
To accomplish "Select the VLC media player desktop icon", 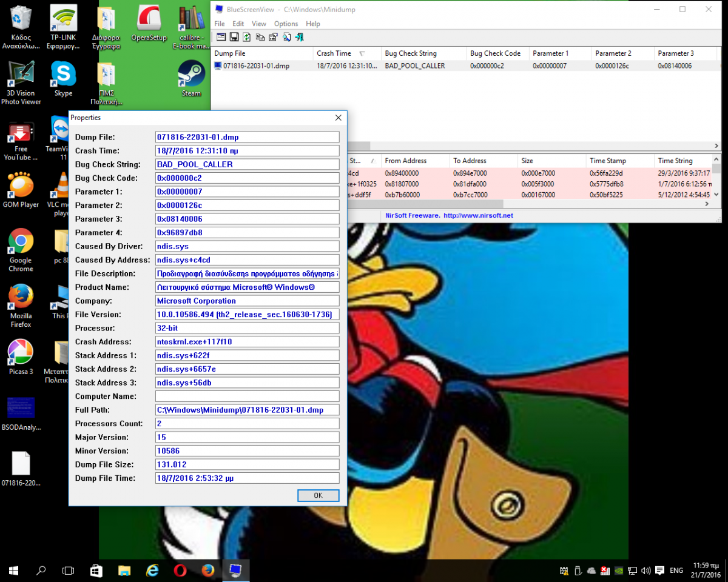I will click(61, 194).
